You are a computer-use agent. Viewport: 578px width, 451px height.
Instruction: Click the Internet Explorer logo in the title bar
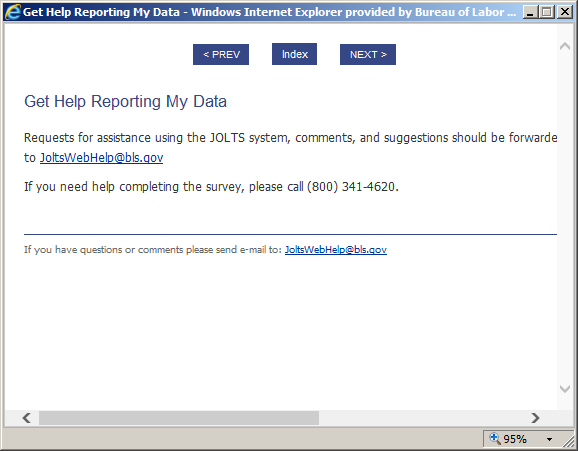13,12
